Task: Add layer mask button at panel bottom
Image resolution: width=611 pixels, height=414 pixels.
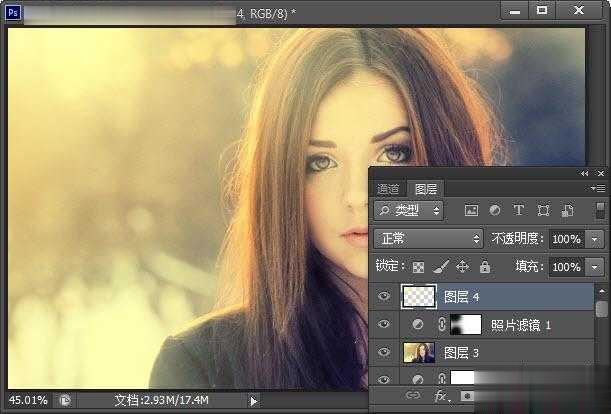Action: pos(467,396)
